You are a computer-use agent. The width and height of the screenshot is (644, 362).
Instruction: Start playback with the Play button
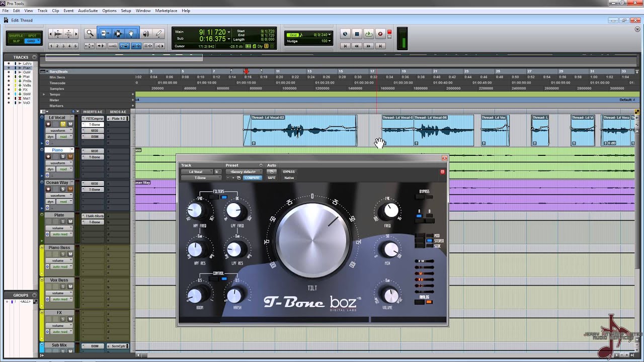(368, 34)
